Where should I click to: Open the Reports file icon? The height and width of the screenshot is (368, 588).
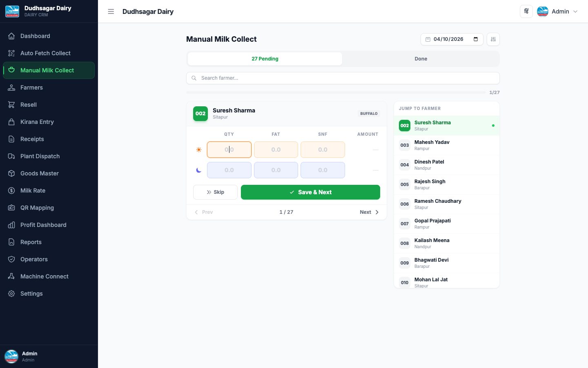[x=11, y=242]
